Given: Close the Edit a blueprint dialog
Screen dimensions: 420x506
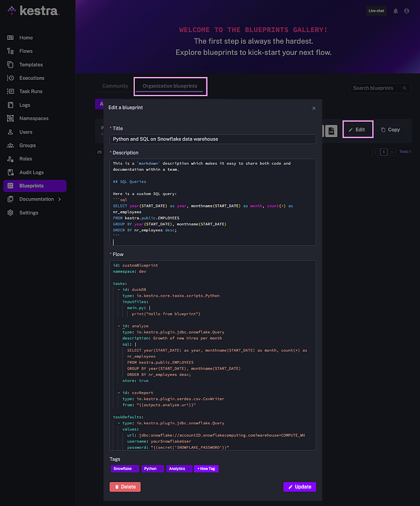Looking at the screenshot, I should (314, 108).
